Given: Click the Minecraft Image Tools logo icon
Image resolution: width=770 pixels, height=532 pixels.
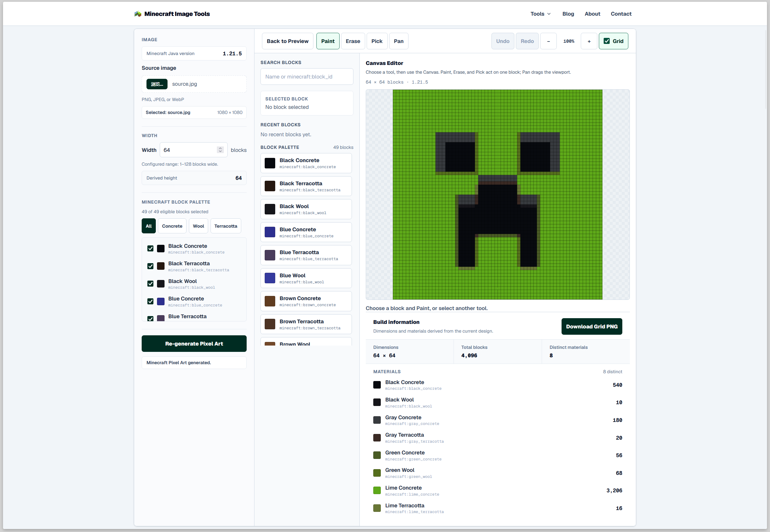Looking at the screenshot, I should click(138, 14).
